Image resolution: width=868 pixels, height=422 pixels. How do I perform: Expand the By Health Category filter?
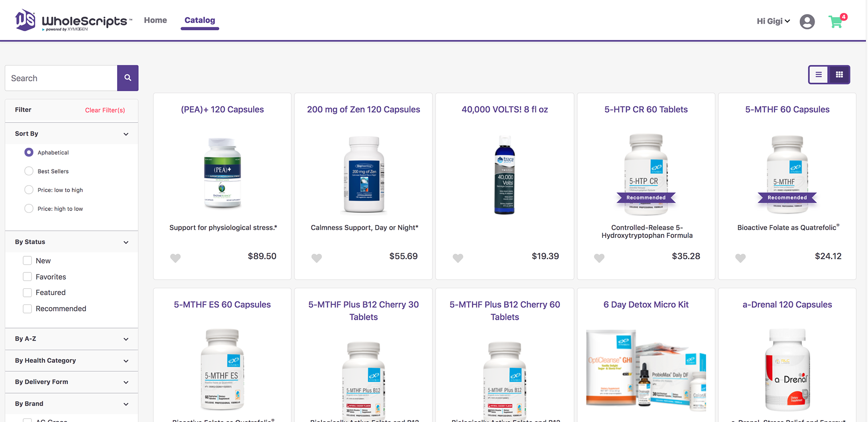(x=71, y=361)
